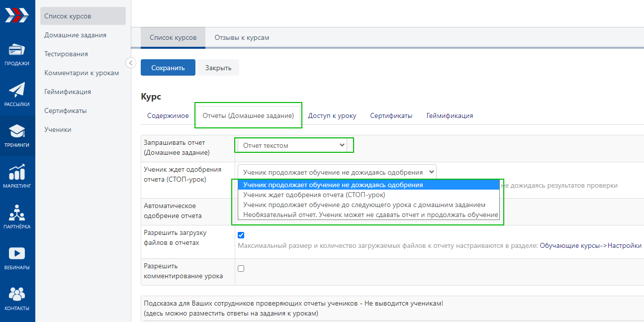The image size is (644, 322).
Task: Open the Контакты people icon
Action: tap(17, 295)
